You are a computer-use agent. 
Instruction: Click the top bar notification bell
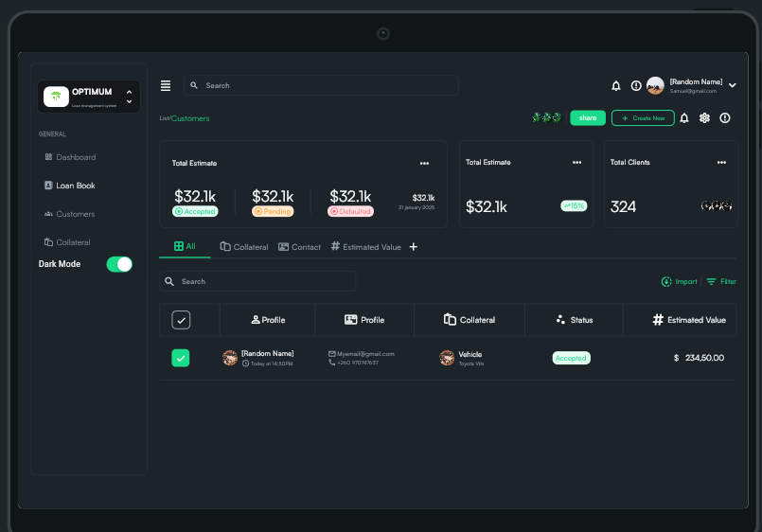click(x=615, y=86)
